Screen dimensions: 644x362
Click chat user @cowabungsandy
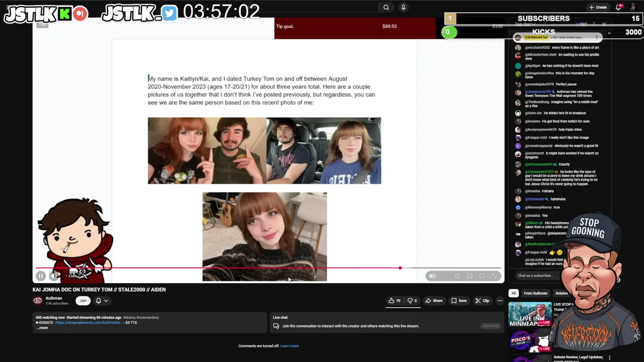(539, 146)
